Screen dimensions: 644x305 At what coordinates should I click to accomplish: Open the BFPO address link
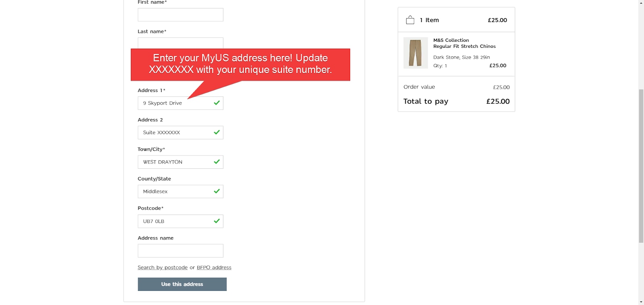[x=214, y=268]
